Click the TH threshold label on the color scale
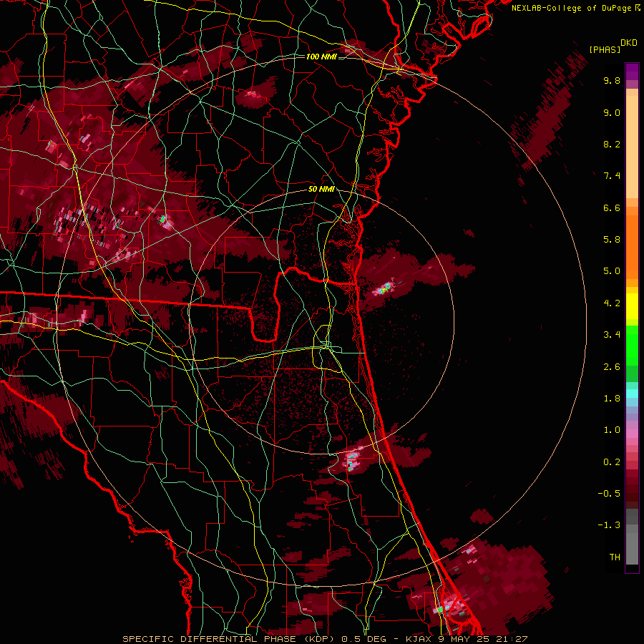 615,557
